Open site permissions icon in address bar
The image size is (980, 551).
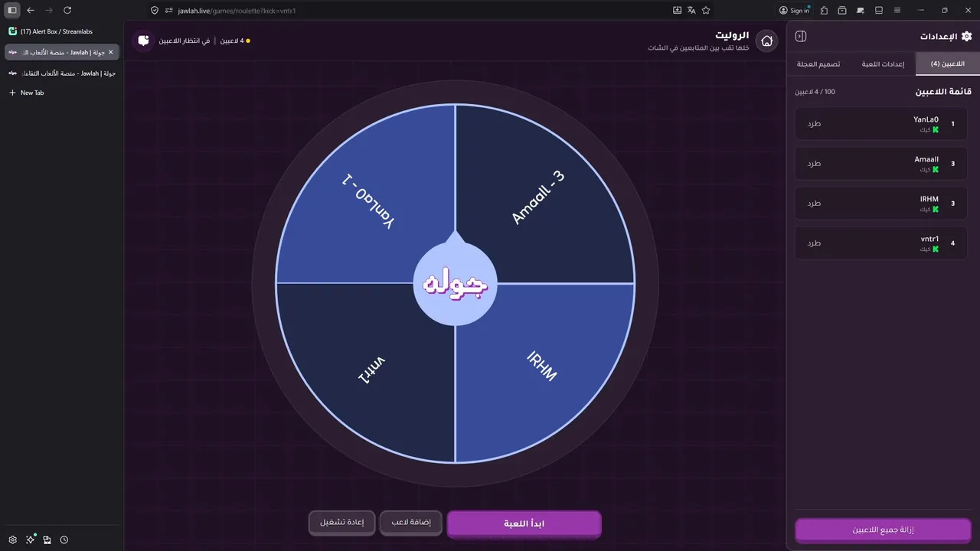[x=170, y=10]
